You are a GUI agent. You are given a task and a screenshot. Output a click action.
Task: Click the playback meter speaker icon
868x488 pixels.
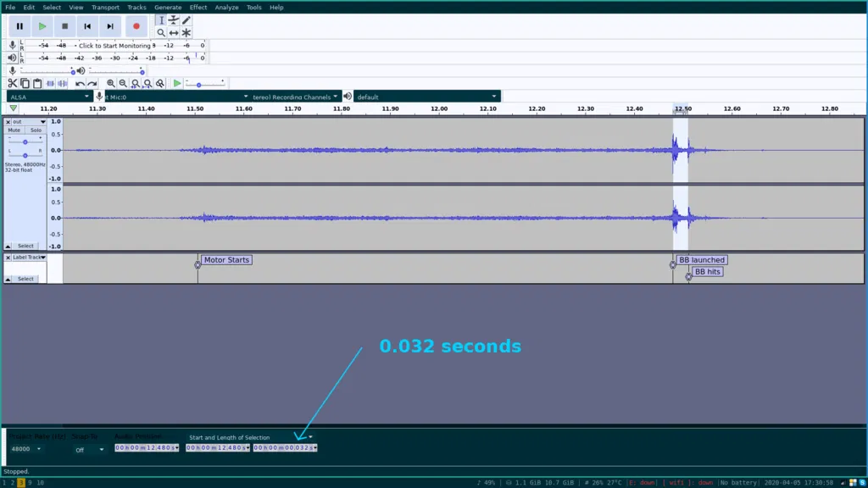coord(12,58)
